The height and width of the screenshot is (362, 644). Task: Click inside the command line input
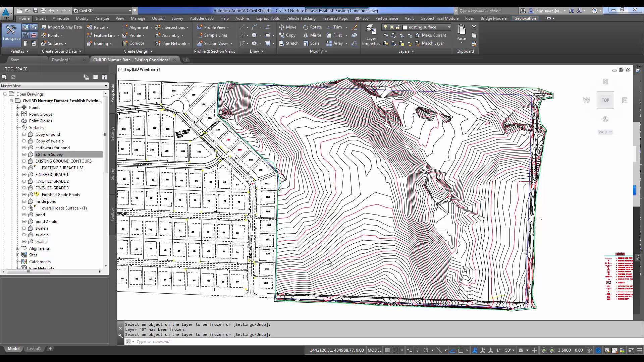click(x=201, y=341)
